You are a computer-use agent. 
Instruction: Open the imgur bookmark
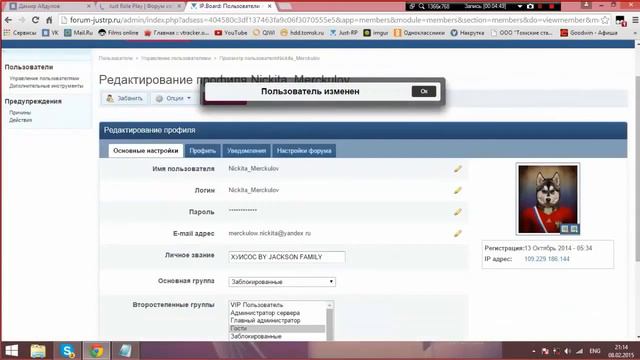[x=376, y=33]
